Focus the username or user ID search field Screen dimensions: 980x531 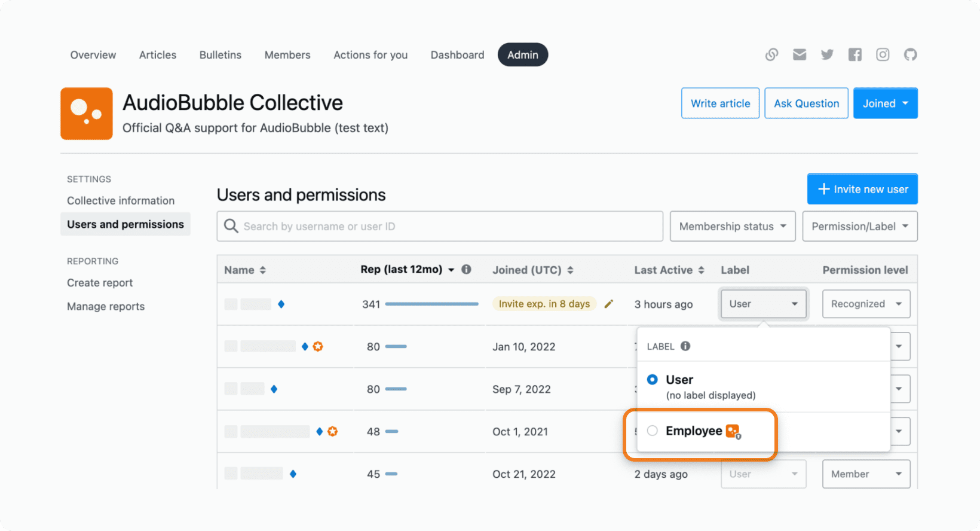(440, 226)
